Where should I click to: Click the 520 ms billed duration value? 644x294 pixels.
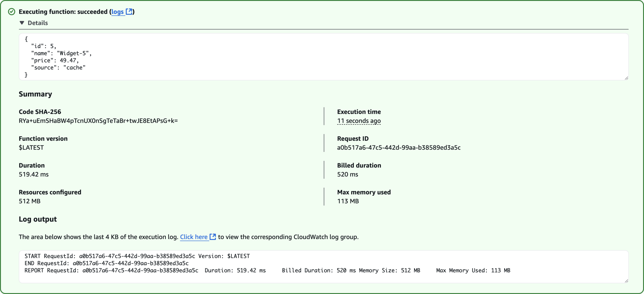[348, 174]
